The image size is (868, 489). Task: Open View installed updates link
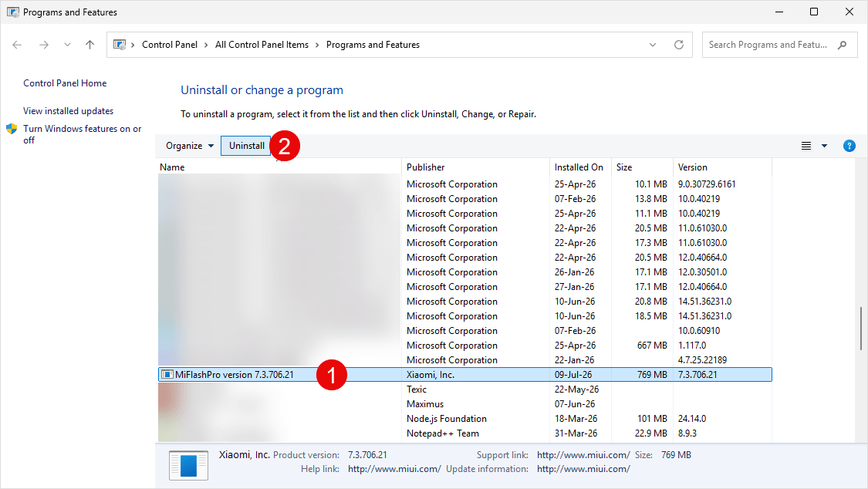click(68, 110)
